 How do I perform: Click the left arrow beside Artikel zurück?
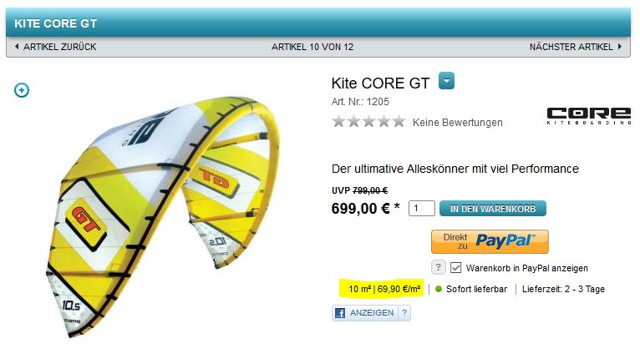tap(17, 47)
